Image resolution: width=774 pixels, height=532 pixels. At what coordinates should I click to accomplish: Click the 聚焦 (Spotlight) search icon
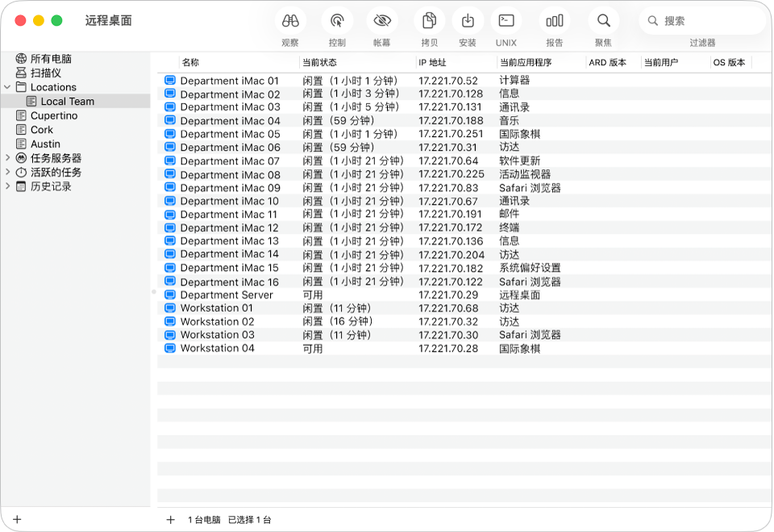tap(602, 20)
